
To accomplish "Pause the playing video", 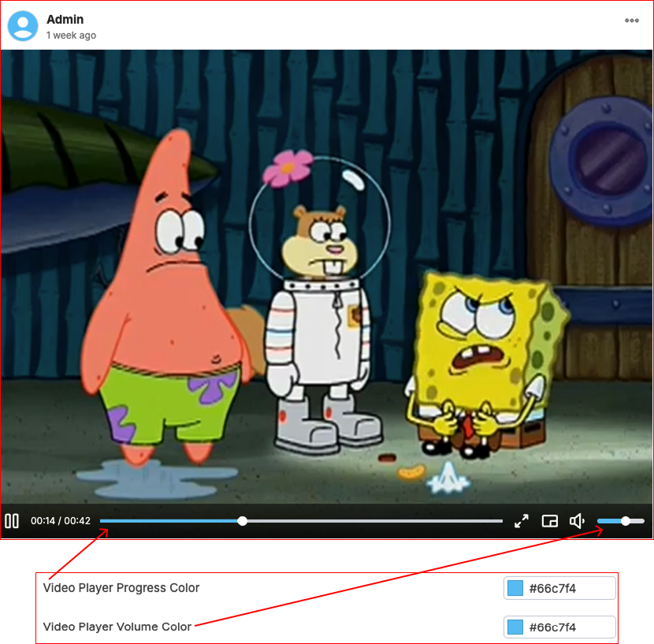I will click(x=12, y=521).
